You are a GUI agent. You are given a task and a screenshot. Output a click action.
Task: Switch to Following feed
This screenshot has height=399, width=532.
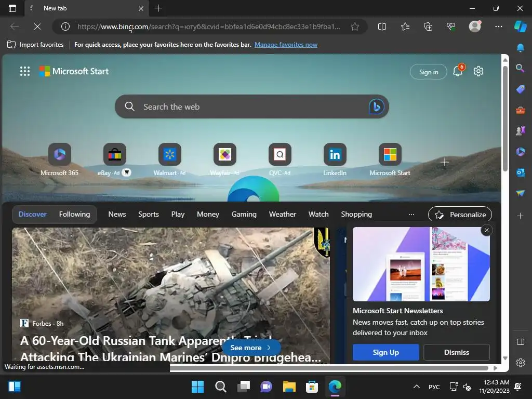(x=75, y=214)
